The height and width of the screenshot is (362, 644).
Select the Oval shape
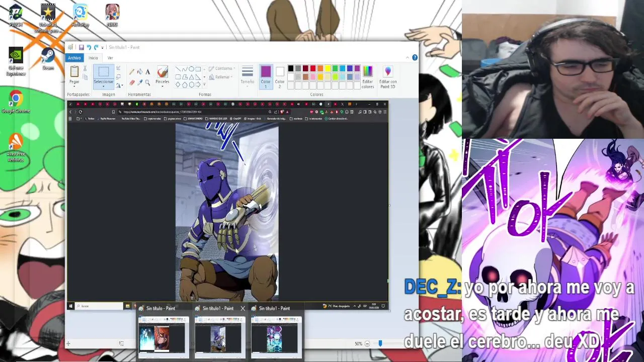point(191,69)
